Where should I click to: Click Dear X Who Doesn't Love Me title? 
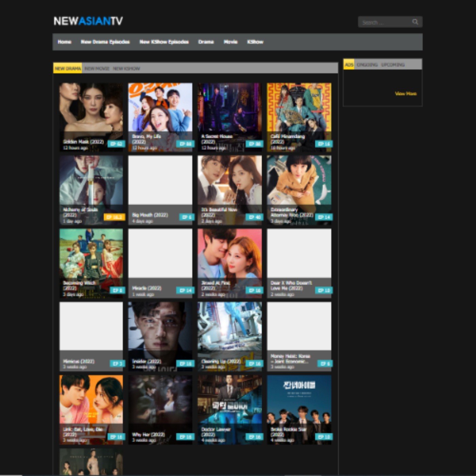(291, 285)
